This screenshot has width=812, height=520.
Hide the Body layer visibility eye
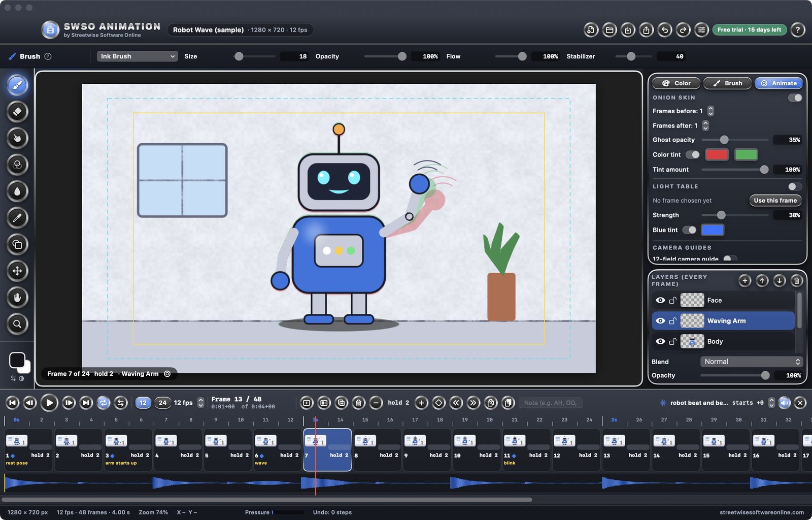pos(660,341)
